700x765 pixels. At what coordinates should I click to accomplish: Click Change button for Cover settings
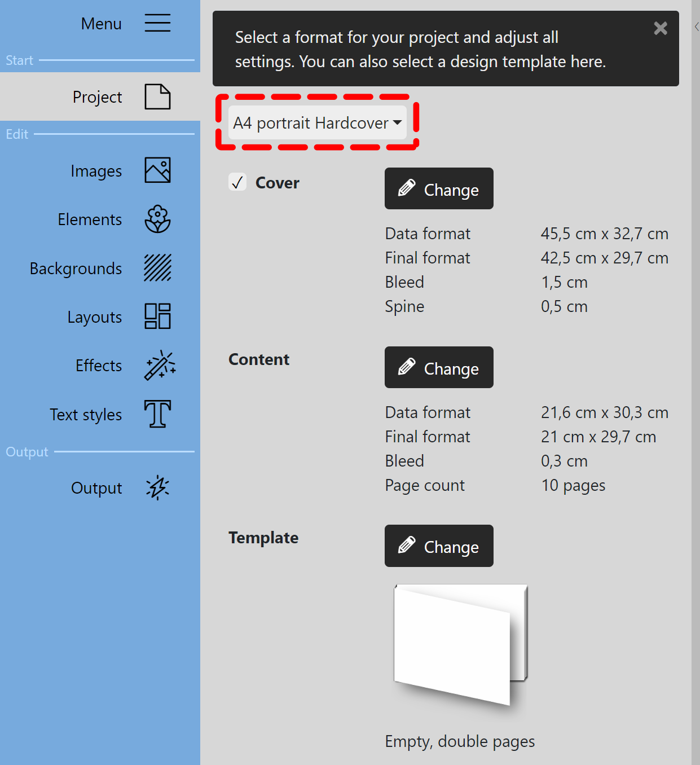(439, 189)
